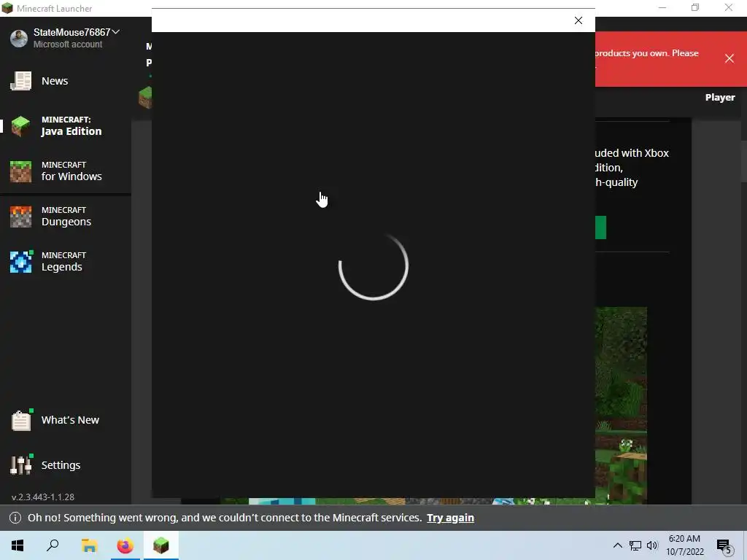
Task: Open Minecraft Dungeons icon in sidebar
Action: [x=21, y=217]
